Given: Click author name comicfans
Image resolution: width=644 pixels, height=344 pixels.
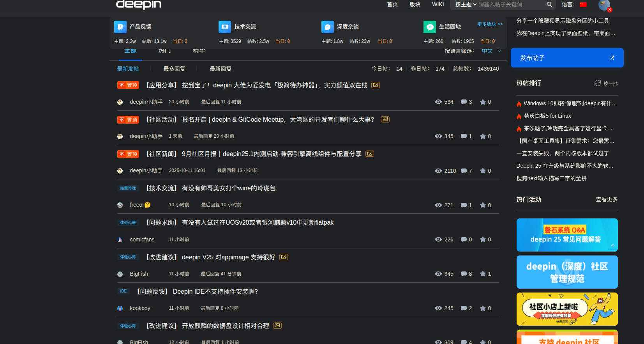Looking at the screenshot, I should [142, 239].
